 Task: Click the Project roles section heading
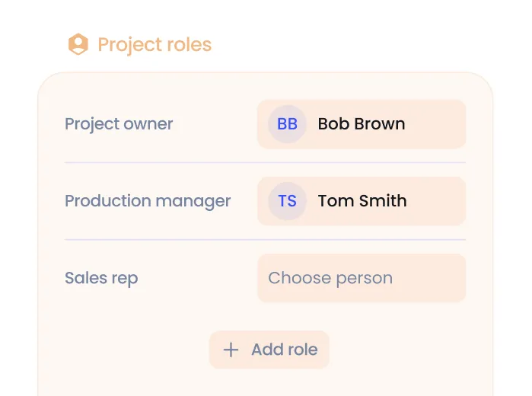click(155, 45)
